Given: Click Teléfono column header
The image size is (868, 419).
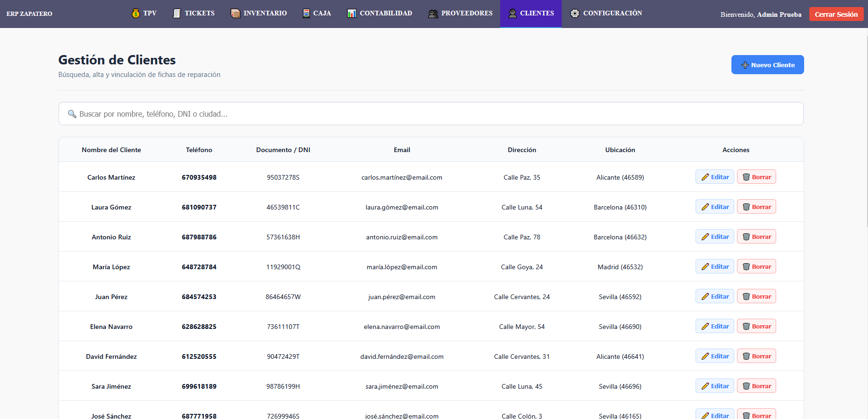Looking at the screenshot, I should (x=199, y=150).
